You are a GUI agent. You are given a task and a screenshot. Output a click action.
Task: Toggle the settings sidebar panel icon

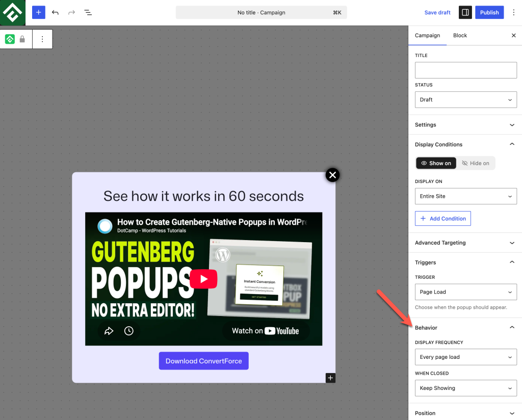pyautogui.click(x=465, y=13)
